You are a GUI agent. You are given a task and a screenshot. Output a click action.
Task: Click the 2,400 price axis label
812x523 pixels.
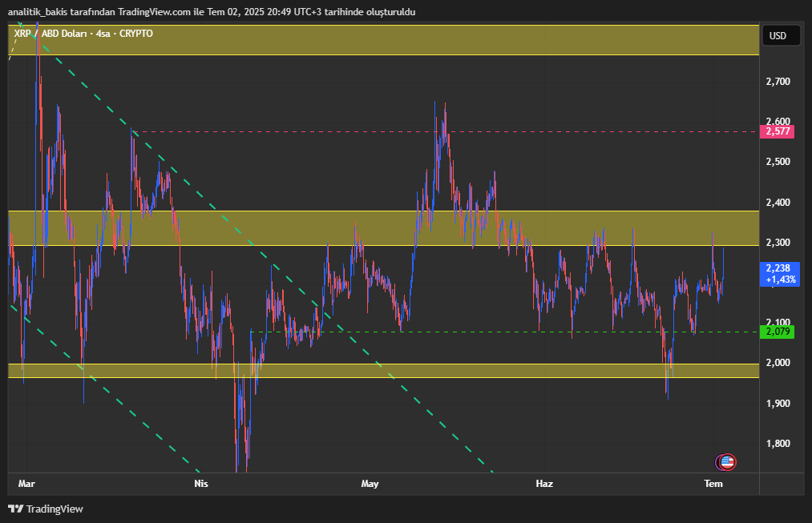click(778, 203)
